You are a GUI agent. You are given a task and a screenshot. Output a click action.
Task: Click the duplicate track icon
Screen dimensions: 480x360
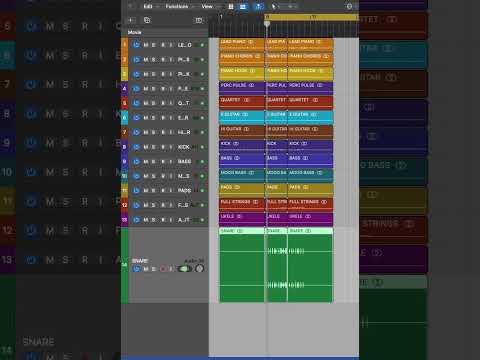click(x=147, y=20)
